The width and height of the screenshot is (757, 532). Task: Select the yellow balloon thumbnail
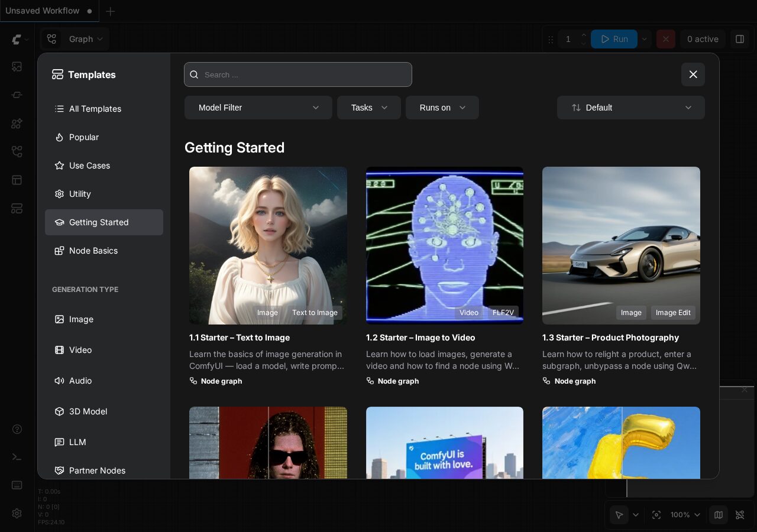621,443
